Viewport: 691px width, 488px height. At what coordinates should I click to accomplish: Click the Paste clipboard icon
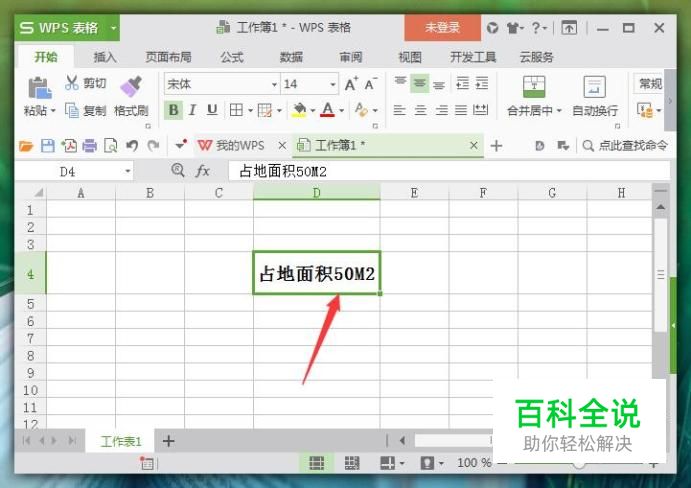tap(40, 88)
